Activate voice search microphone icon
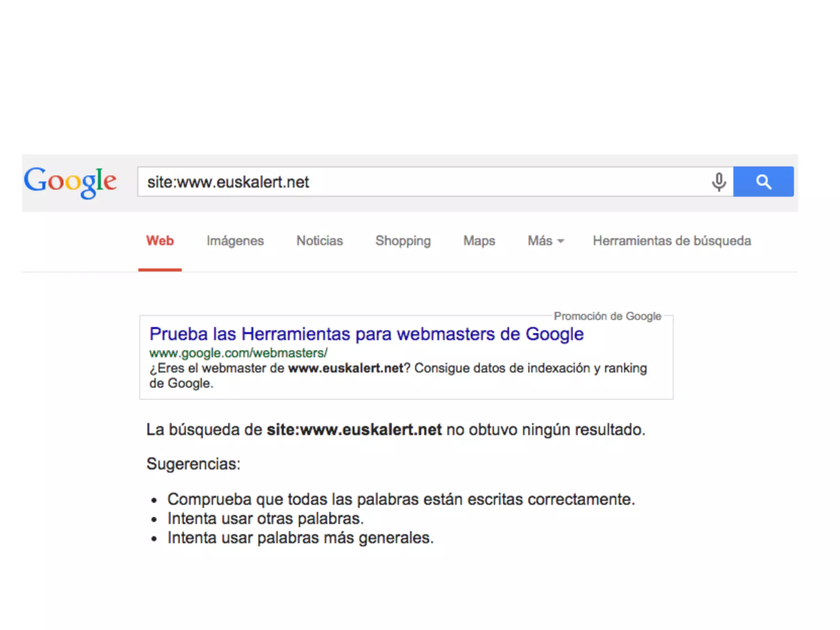Screen dimensions: 840x630 pos(719,182)
